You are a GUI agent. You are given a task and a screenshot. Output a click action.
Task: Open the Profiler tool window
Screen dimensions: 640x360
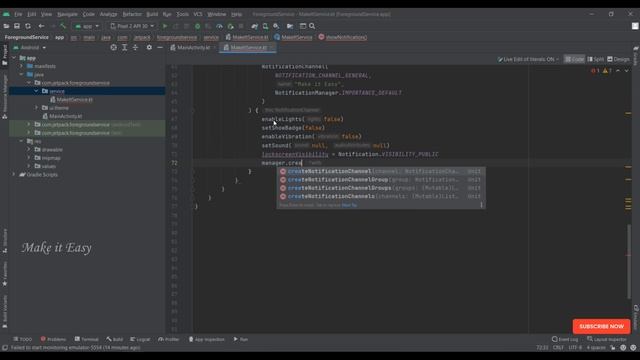pyautogui.click(x=169, y=339)
